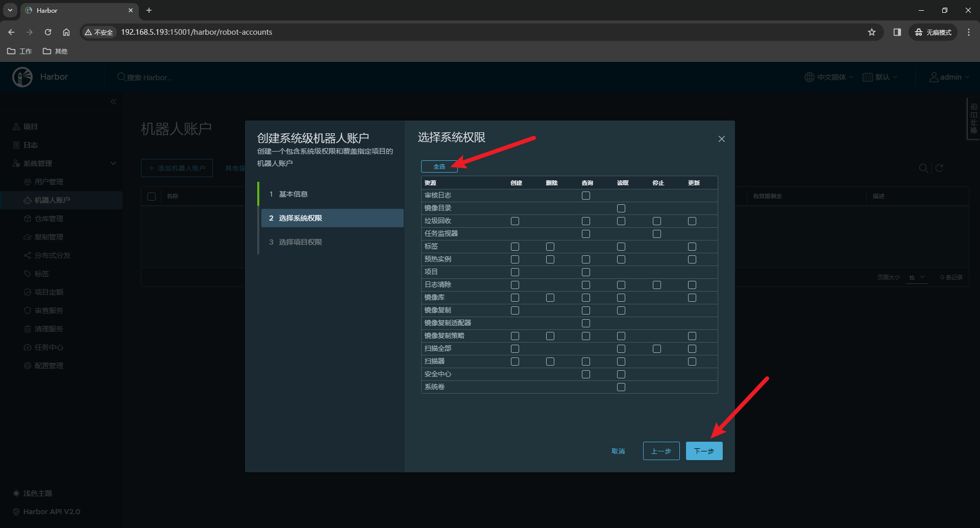
Task: Open 配置管理 in the sidebar
Action: coord(49,366)
